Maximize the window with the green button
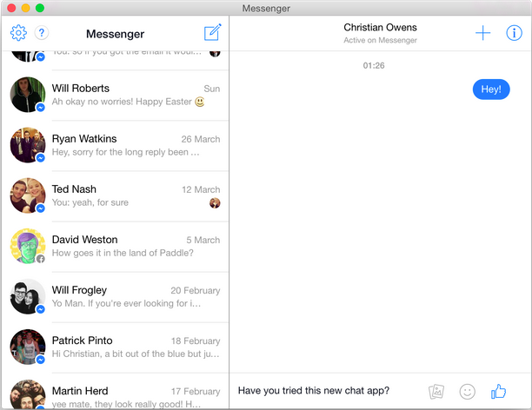 point(40,8)
